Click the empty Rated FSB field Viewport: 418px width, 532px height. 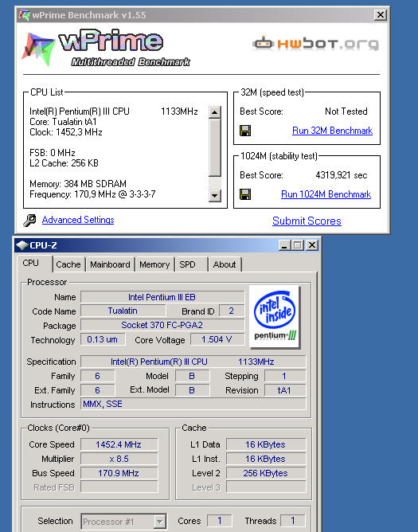(119, 487)
